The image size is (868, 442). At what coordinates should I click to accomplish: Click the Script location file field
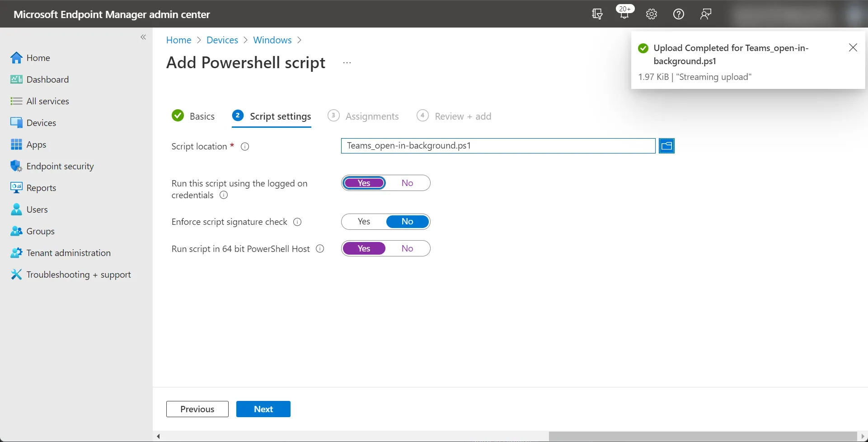pos(498,146)
